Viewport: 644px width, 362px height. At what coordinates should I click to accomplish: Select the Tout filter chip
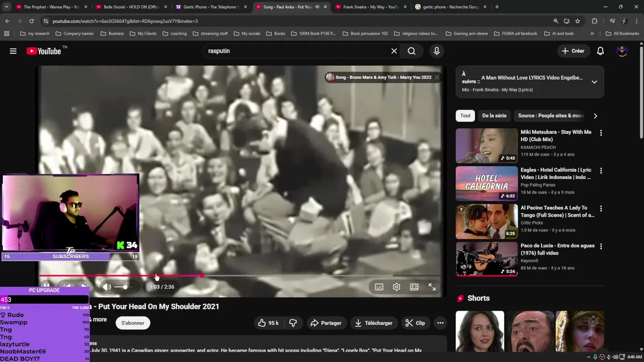(465, 116)
